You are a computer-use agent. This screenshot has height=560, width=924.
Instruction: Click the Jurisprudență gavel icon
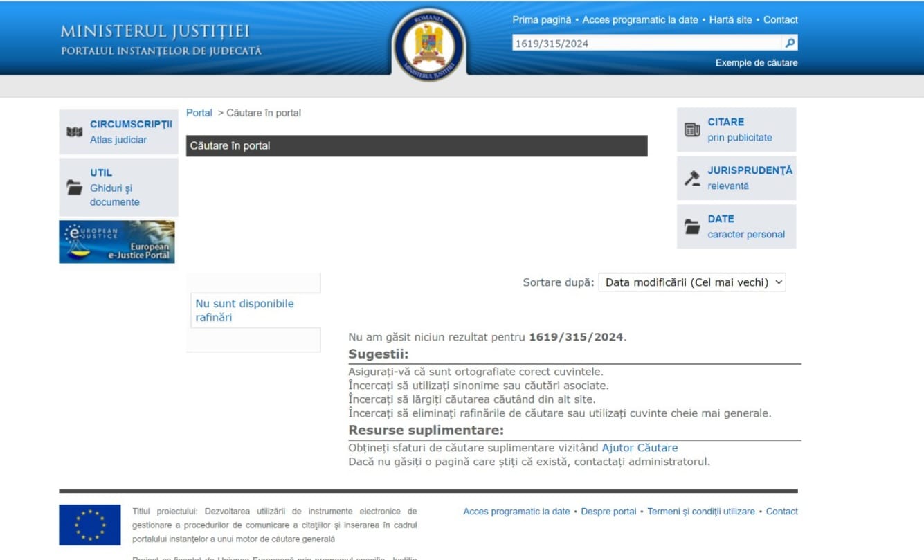692,178
